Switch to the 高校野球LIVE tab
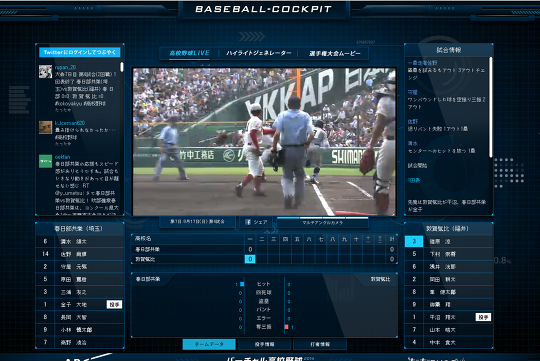 [x=189, y=53]
